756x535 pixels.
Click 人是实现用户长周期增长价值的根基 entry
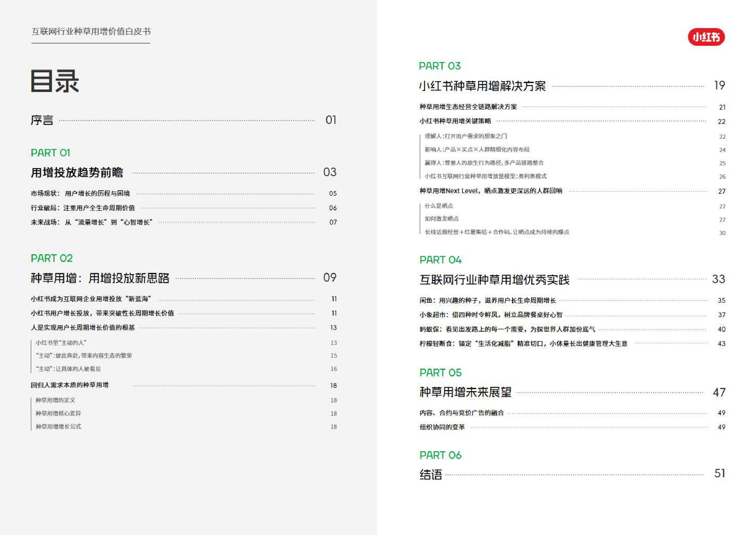tap(83, 328)
